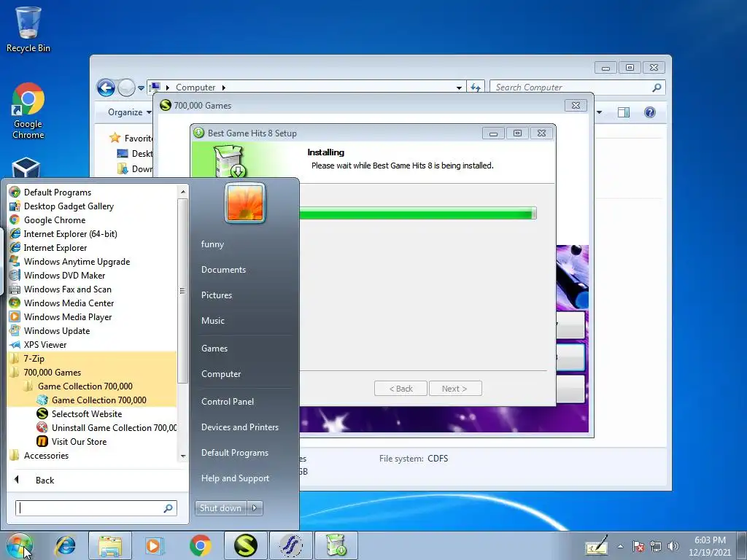Image resolution: width=747 pixels, height=560 pixels.
Task: Open the Google Chrome desktop shortcut
Action: (x=28, y=111)
